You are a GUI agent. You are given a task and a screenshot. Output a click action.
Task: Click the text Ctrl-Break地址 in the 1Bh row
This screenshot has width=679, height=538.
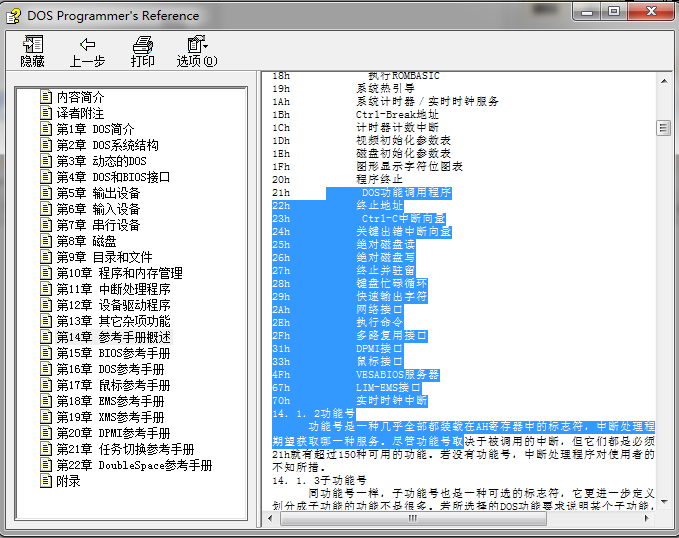click(x=397, y=114)
